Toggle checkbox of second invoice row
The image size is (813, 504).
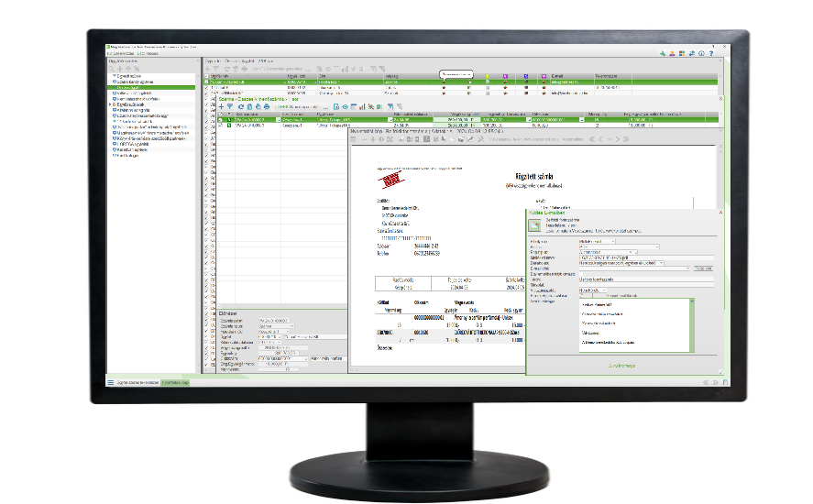click(219, 125)
